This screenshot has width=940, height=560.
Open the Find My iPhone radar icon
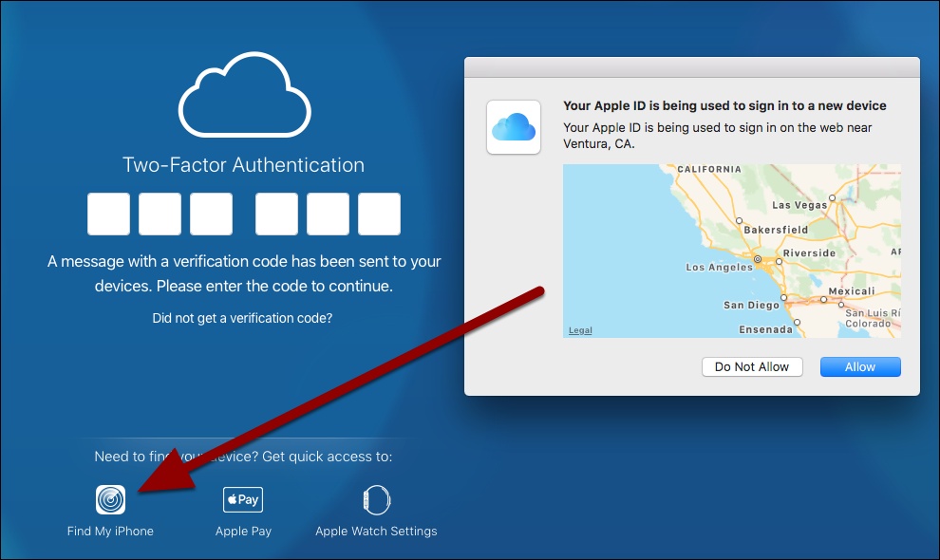coord(110,499)
